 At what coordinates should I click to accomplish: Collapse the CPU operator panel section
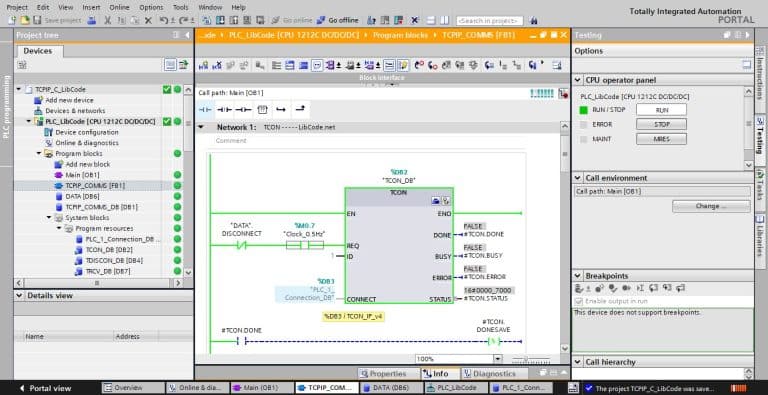pyautogui.click(x=577, y=80)
